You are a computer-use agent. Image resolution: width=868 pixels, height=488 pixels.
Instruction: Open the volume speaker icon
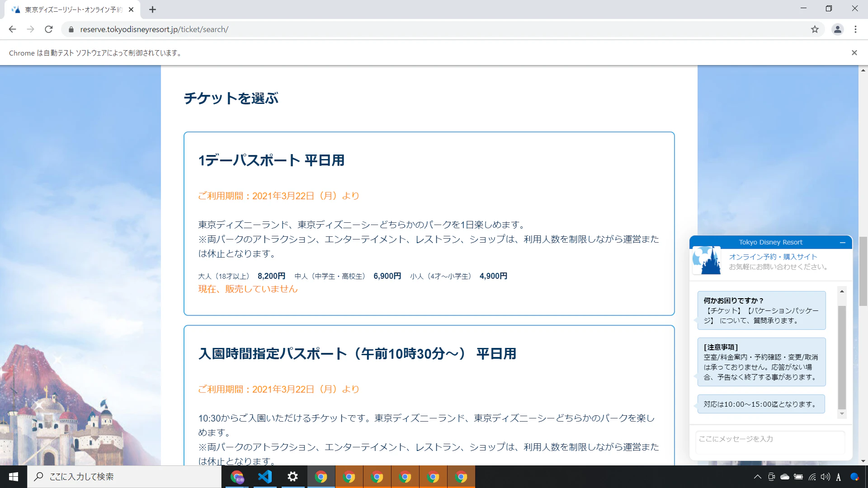[x=826, y=477]
